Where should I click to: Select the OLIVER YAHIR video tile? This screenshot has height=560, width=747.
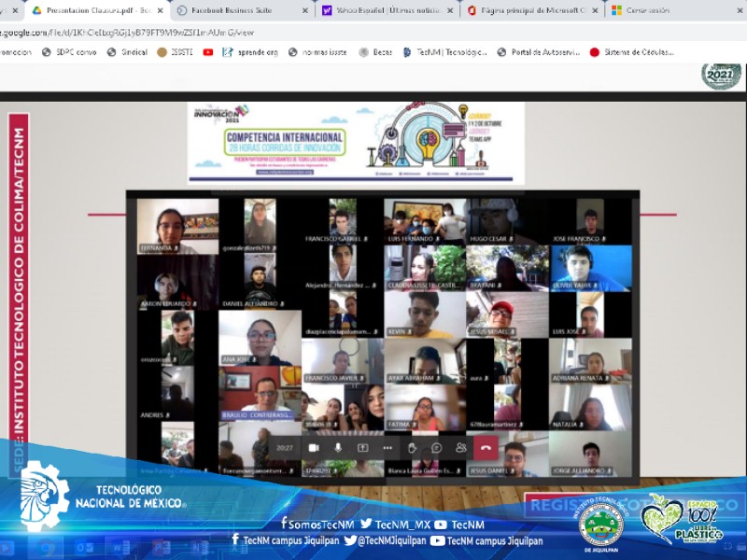[590, 268]
